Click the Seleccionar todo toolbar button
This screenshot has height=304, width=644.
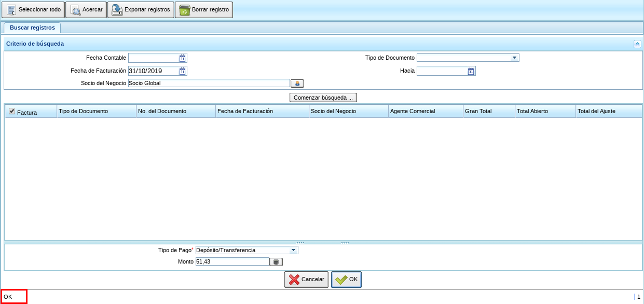click(33, 10)
